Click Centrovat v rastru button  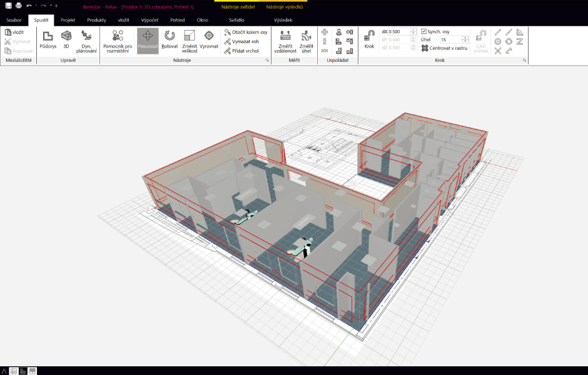444,47
